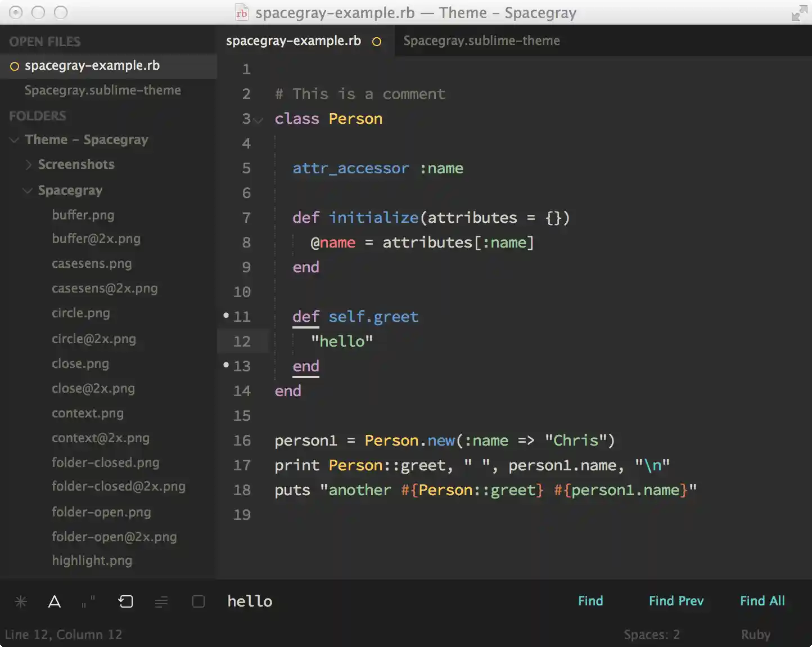This screenshot has width=812, height=647.
Task: Click unsaved circle icon in Open Files
Action: click(15, 66)
